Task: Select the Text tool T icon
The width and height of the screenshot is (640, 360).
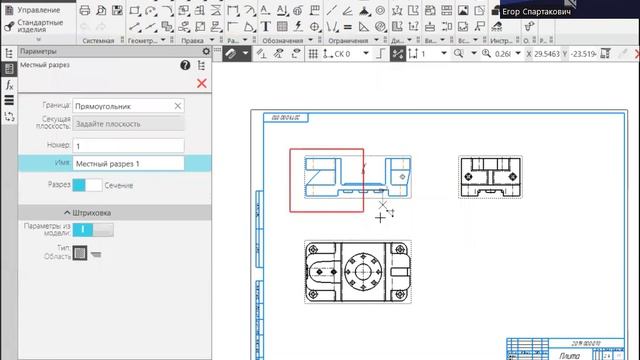Action: click(265, 27)
